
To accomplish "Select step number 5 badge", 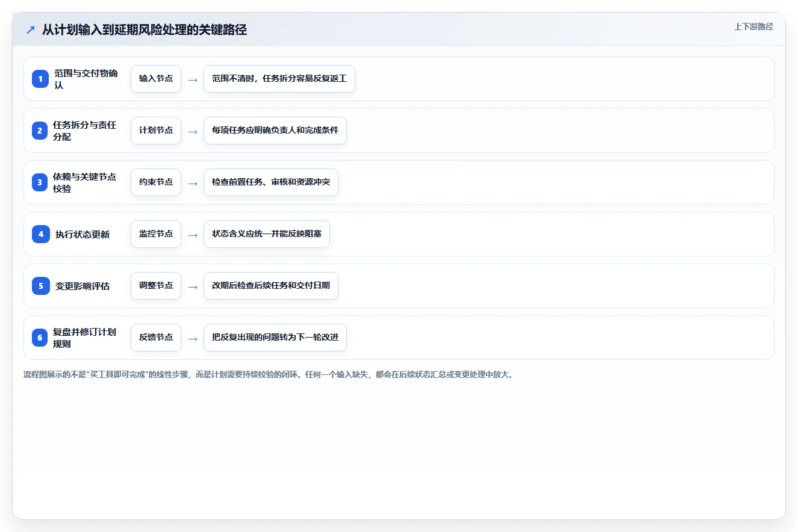I will tap(40, 286).
